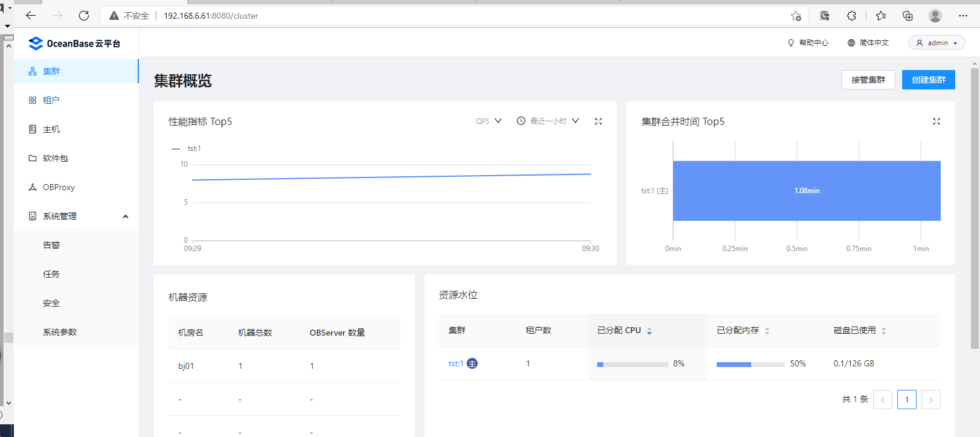980x437 pixels.
Task: Click the 机房名 column header
Action: point(191,333)
